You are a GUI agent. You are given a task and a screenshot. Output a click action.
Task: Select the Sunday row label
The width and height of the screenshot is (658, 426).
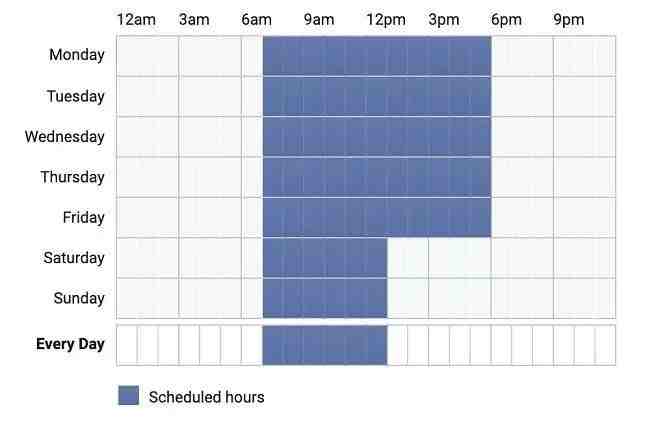(x=77, y=298)
